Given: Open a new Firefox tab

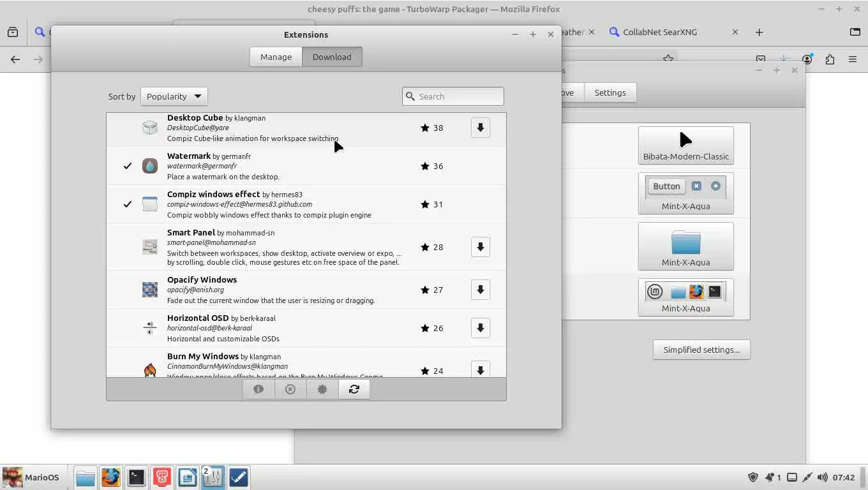Looking at the screenshot, I should click(x=759, y=32).
